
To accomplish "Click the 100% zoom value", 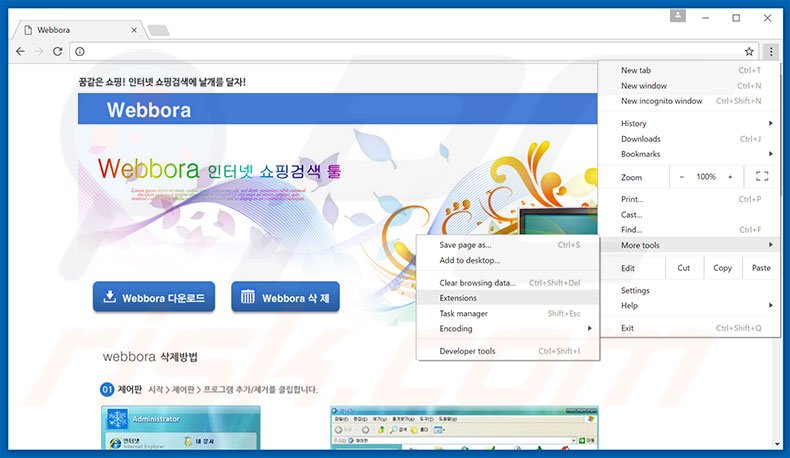I will click(x=706, y=177).
